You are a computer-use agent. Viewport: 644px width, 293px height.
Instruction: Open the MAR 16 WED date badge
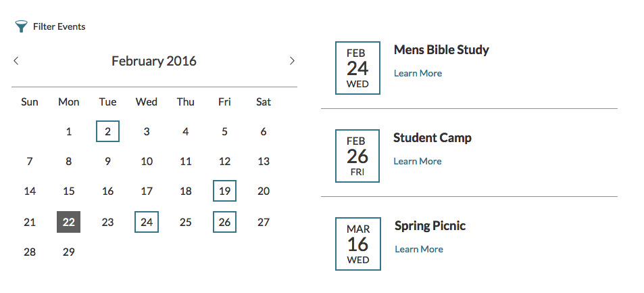pyautogui.click(x=358, y=244)
